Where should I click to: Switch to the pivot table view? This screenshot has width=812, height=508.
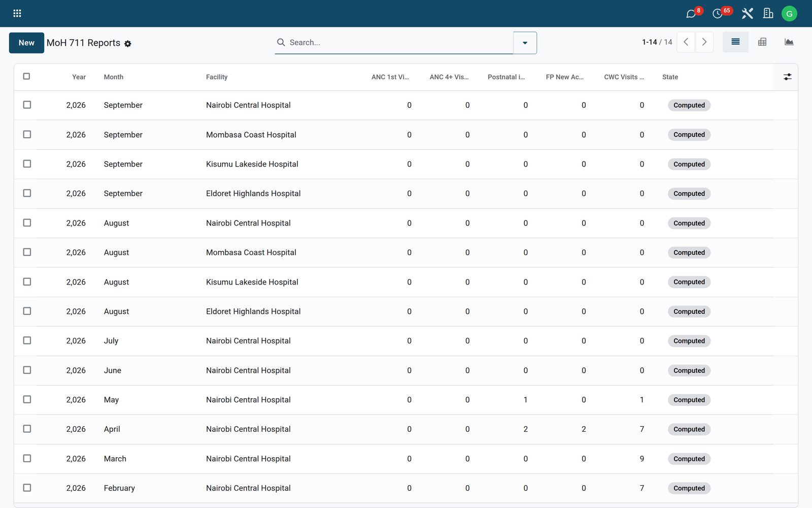[x=762, y=42]
